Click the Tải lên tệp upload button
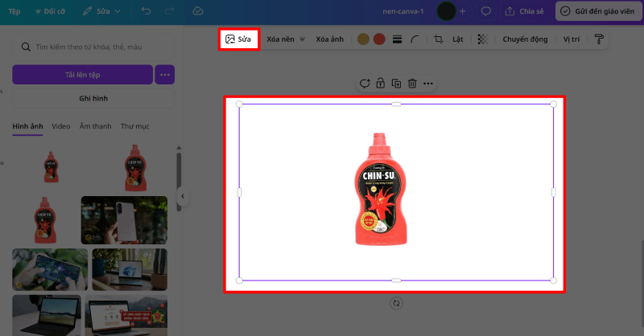Image resolution: width=644 pixels, height=336 pixels. click(82, 75)
